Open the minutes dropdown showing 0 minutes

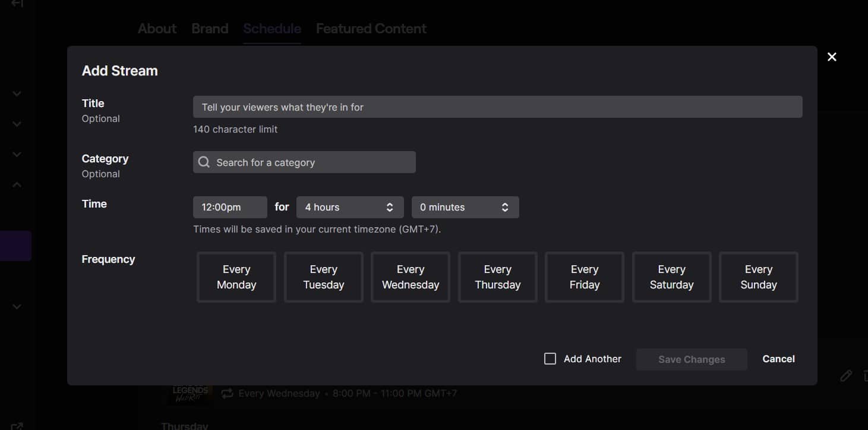click(x=465, y=207)
